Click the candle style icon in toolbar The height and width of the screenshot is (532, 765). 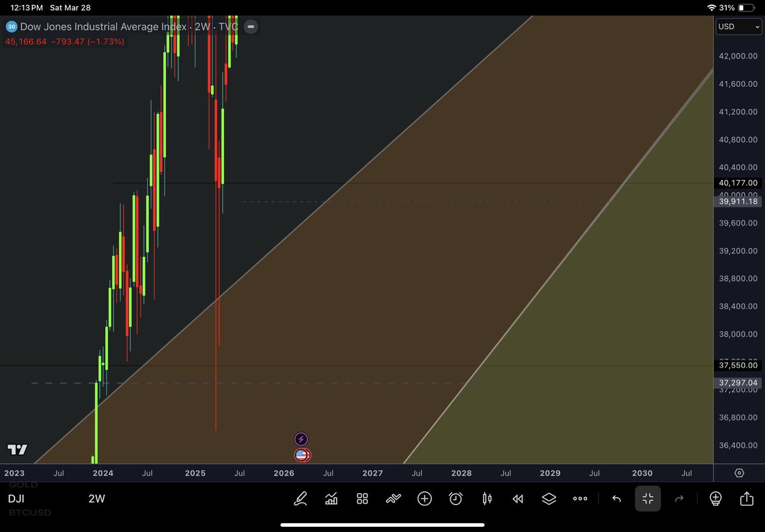pyautogui.click(x=486, y=498)
